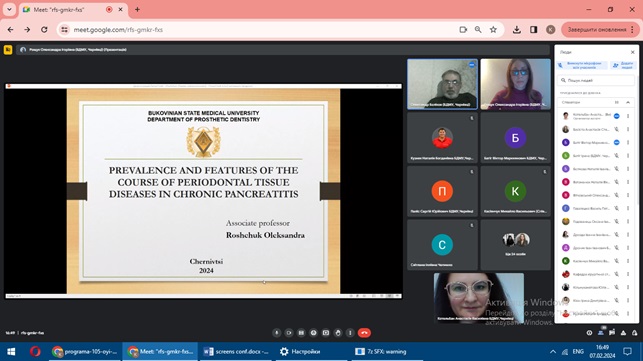The width and height of the screenshot is (643, 361).
Task: Click the yellow icon beside presenter banner
Action: point(8,50)
